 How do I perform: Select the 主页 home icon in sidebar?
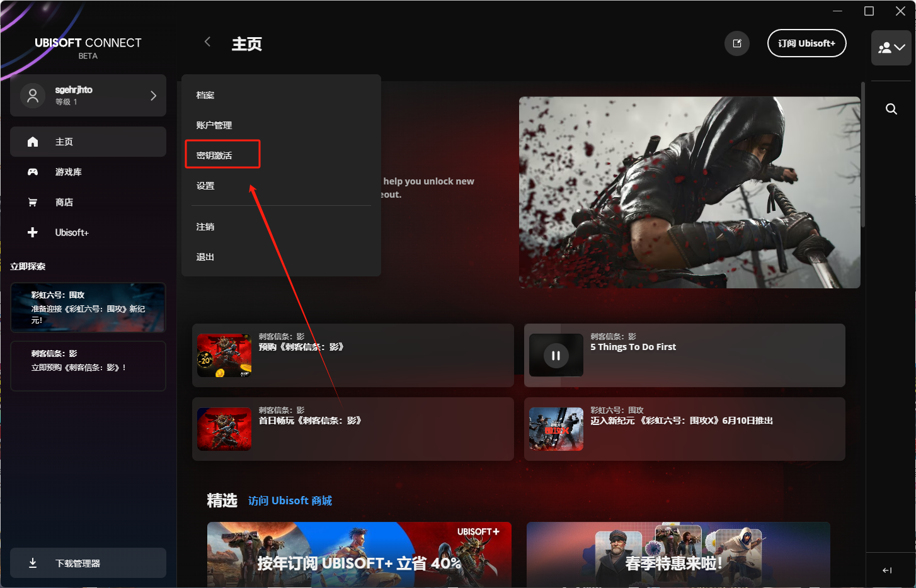[x=33, y=142]
